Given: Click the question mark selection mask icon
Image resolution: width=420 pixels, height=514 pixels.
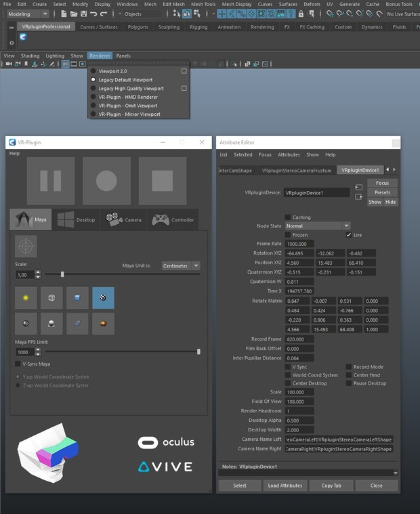Looking at the screenshot, I should tap(291, 14).
